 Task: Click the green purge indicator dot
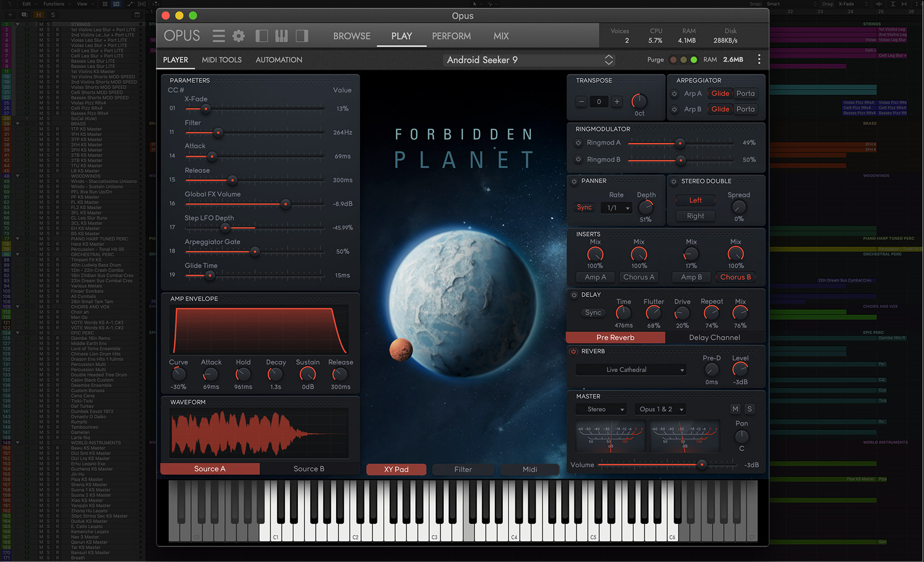point(694,60)
